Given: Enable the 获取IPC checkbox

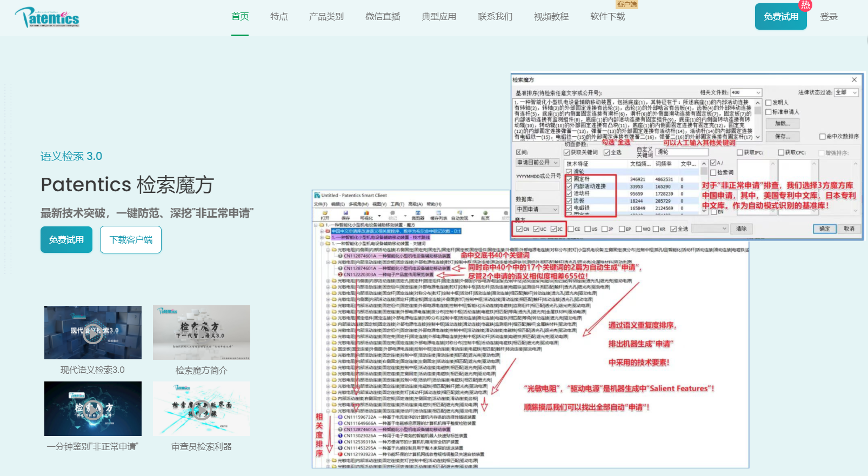Looking at the screenshot, I should coord(740,153).
